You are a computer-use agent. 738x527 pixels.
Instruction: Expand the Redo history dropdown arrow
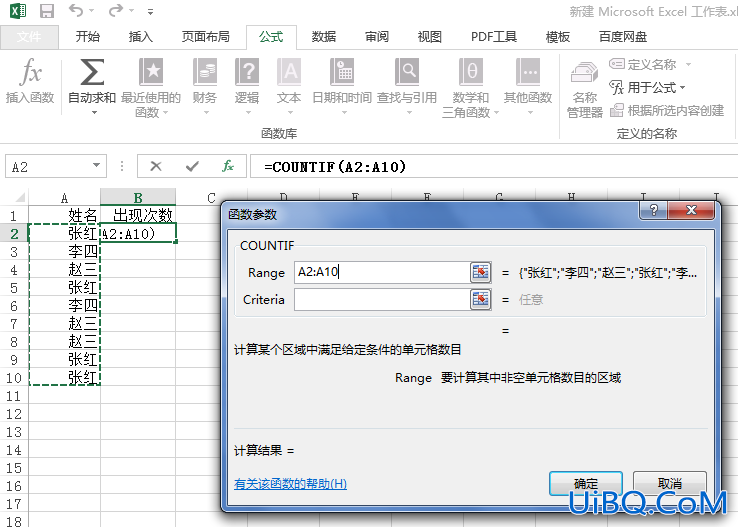coord(131,10)
